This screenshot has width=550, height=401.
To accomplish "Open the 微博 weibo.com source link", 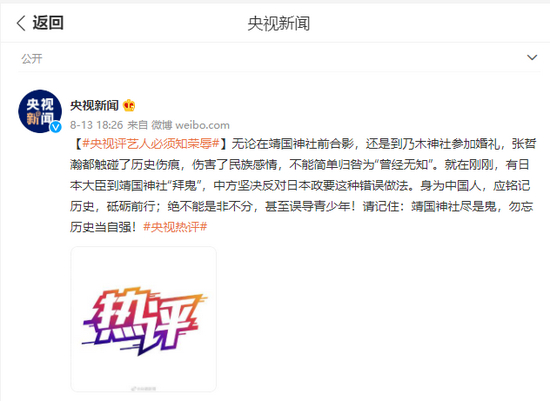I will pos(190,125).
